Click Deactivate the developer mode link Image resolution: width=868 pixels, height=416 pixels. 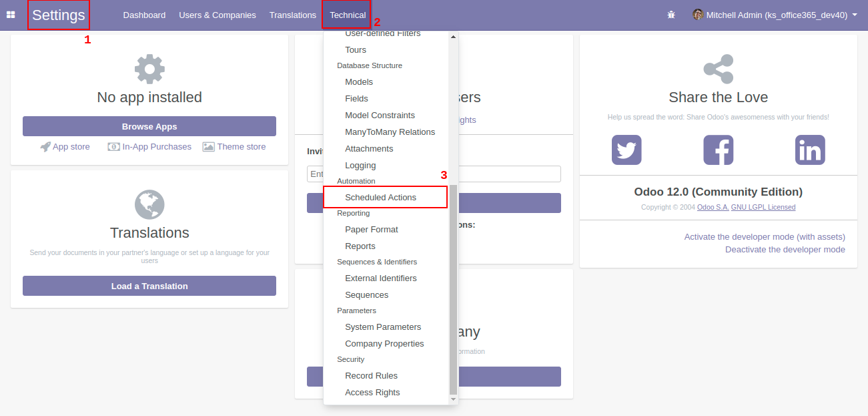[785, 250]
